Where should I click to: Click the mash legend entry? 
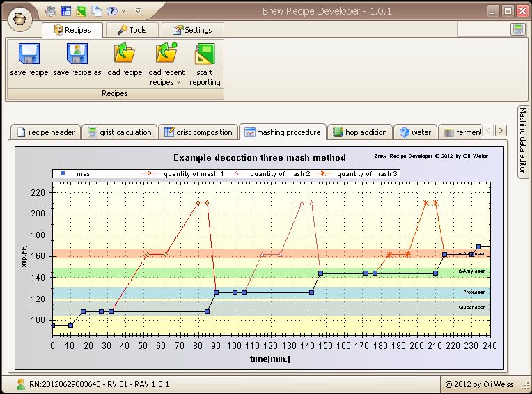75,173
